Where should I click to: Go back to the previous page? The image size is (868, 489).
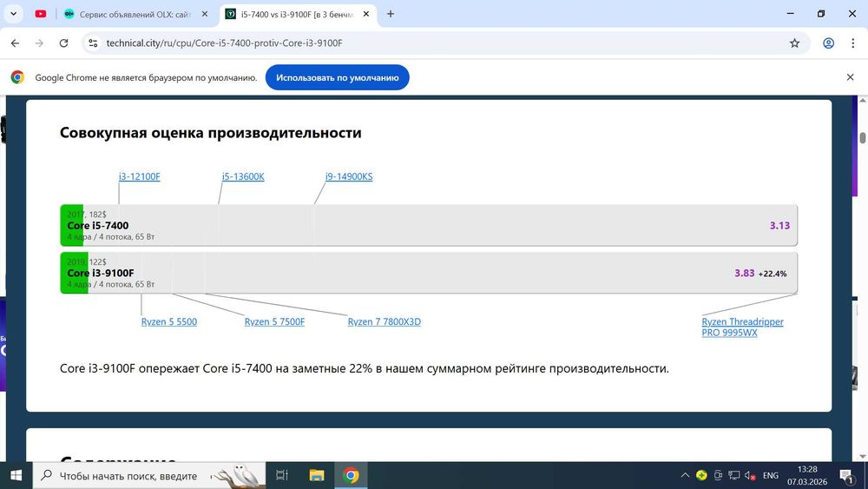(x=15, y=43)
